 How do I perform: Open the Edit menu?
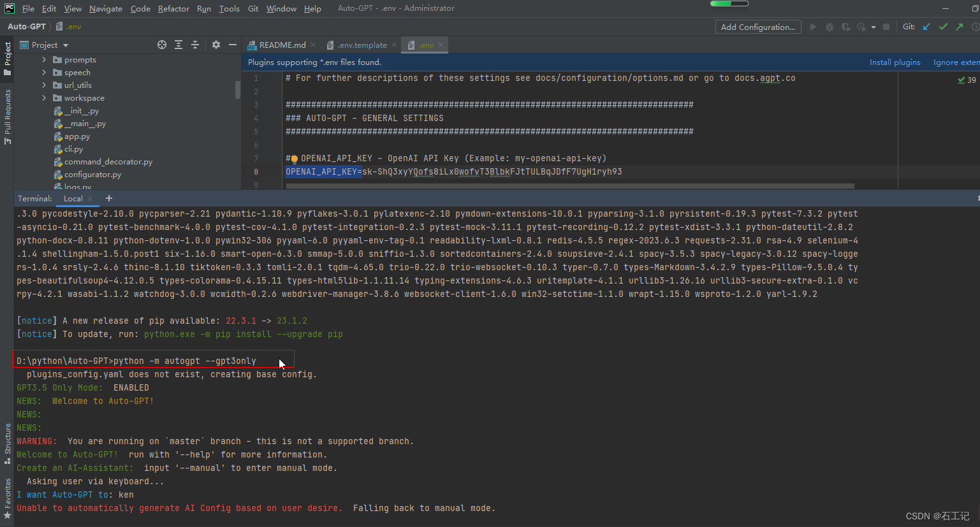pyautogui.click(x=49, y=8)
